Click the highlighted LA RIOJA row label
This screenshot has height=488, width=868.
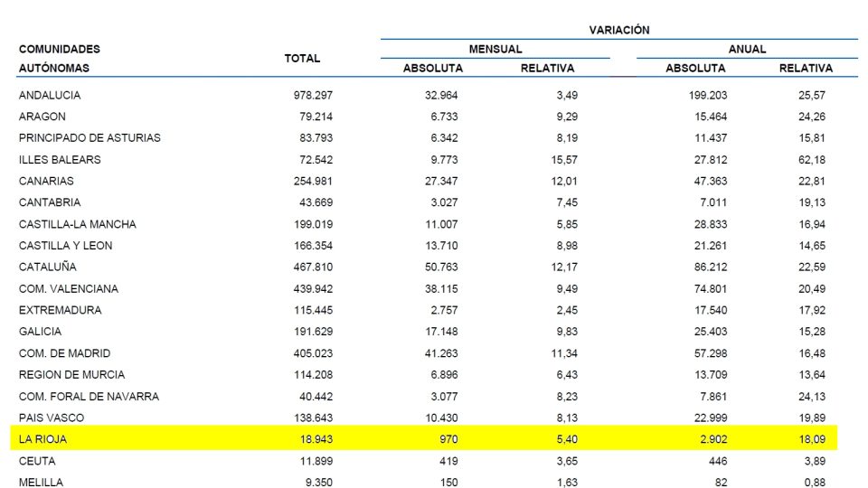43,439
